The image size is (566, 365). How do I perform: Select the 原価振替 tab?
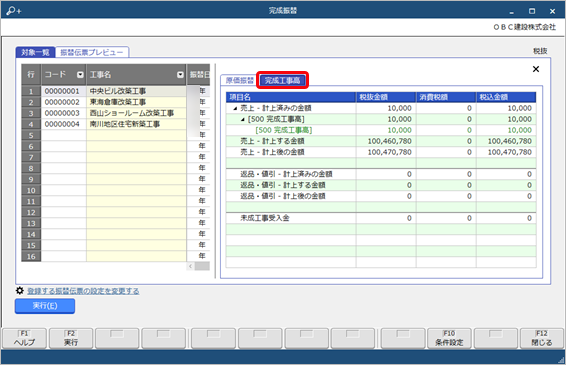(240, 80)
